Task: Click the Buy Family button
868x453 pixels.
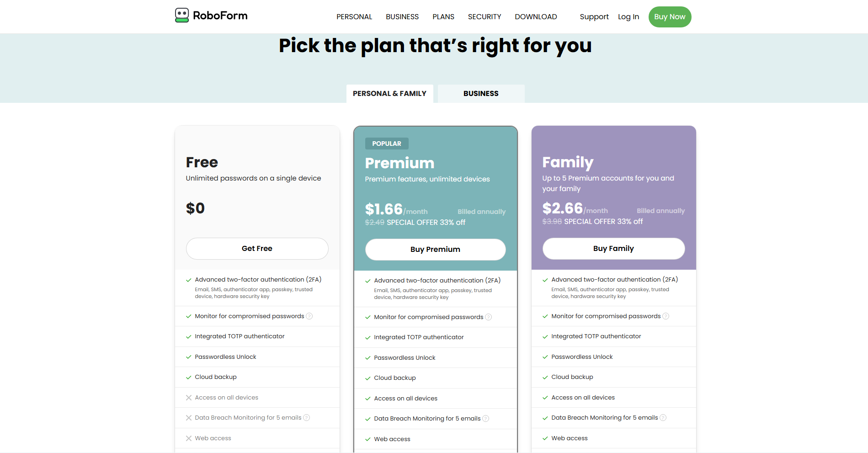Action: coord(613,248)
